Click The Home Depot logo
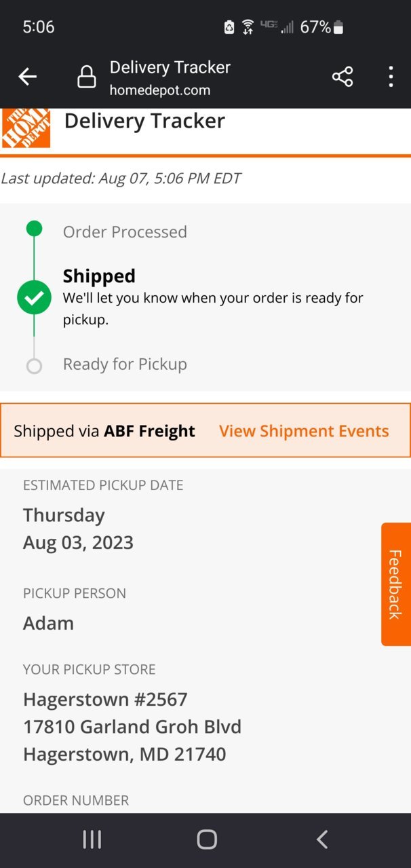Viewport: 411px width, 868px height. point(26,128)
